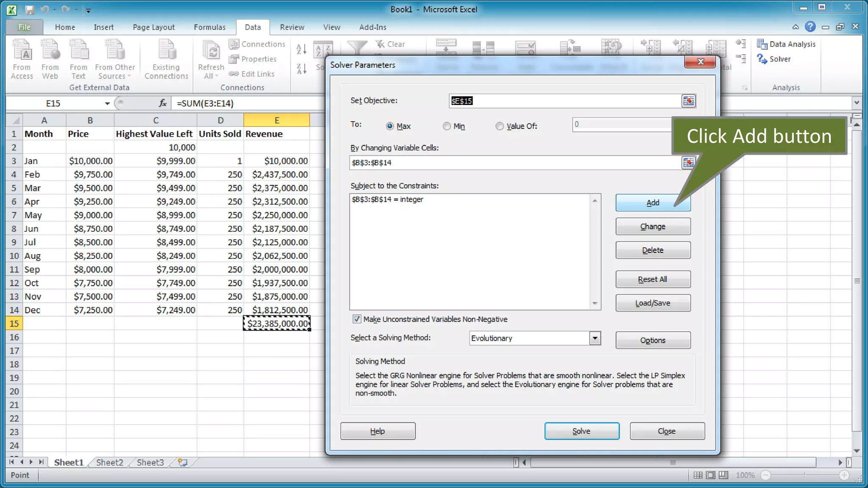868x488 pixels.
Task: Click range selector icon for Set Objective
Action: coord(688,101)
